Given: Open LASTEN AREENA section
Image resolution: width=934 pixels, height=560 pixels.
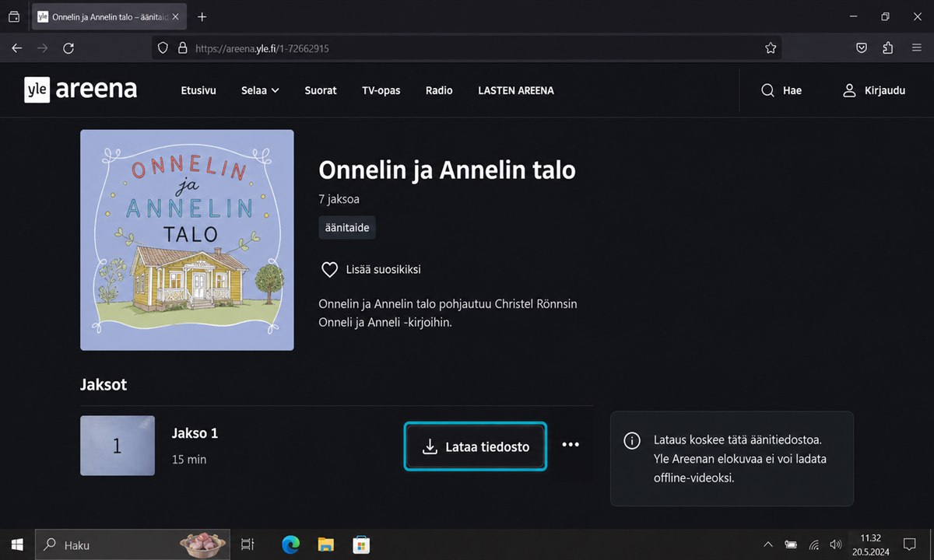Looking at the screenshot, I should 516,90.
